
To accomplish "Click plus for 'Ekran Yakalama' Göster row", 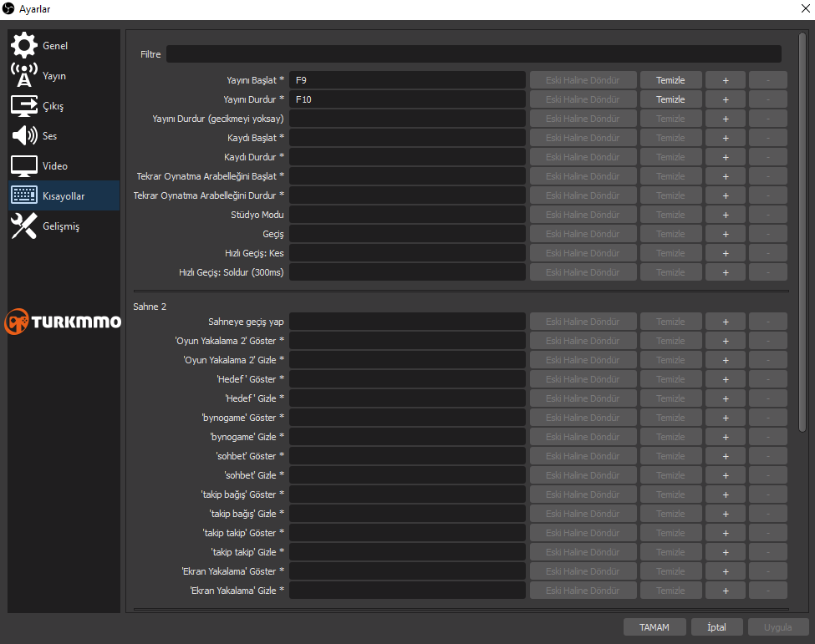I will (726, 572).
